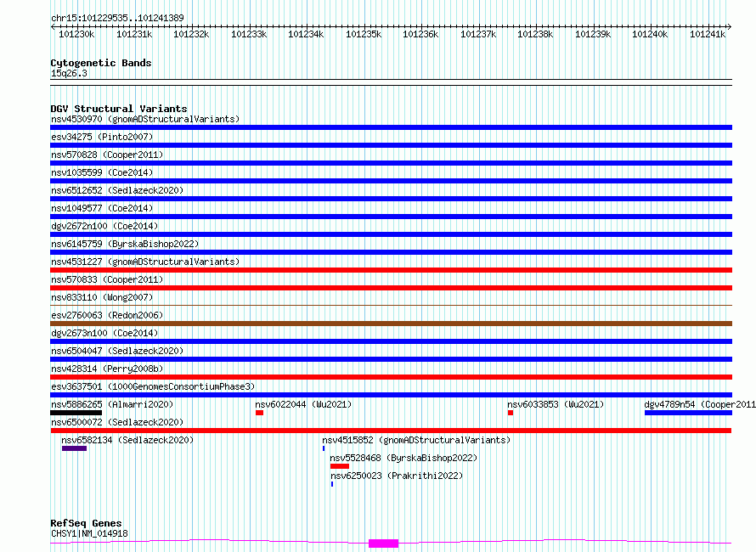The height and width of the screenshot is (552, 756).
Task: Click the nsv6582134 purple variant bar
Action: (74, 448)
